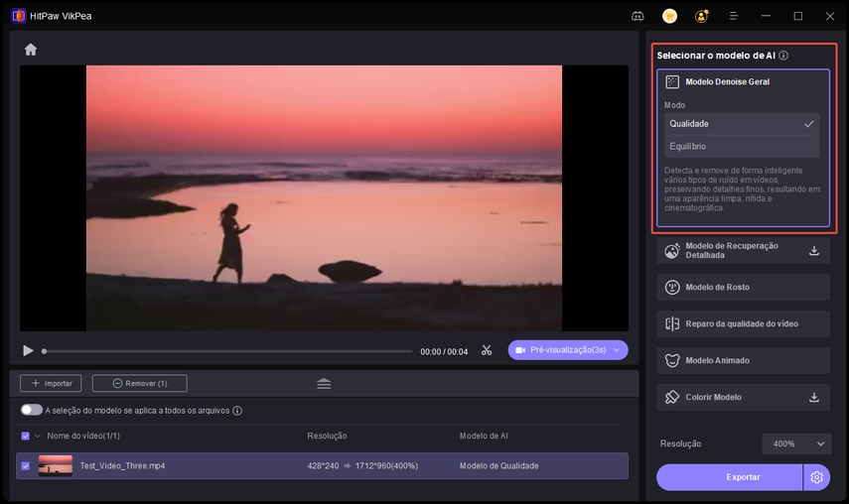This screenshot has width=849, height=504.
Task: Download the Modelo de Recuperação Detalhada
Action: point(814,250)
